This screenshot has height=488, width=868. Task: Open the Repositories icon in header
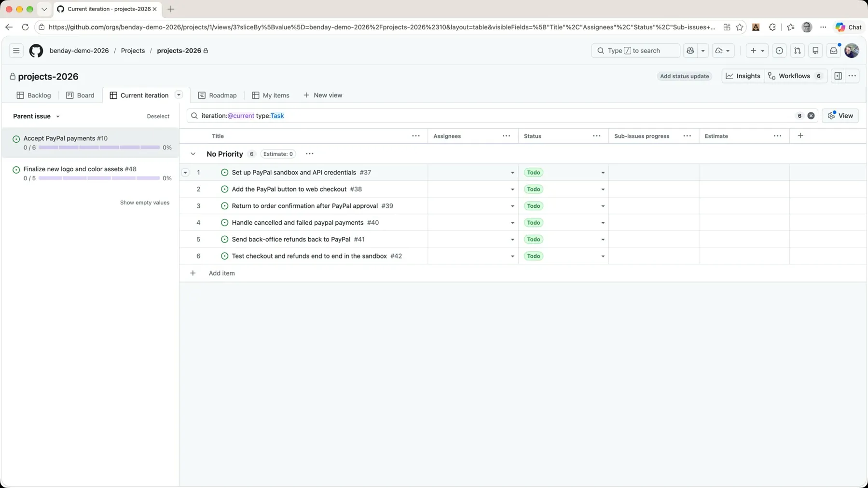(815, 51)
